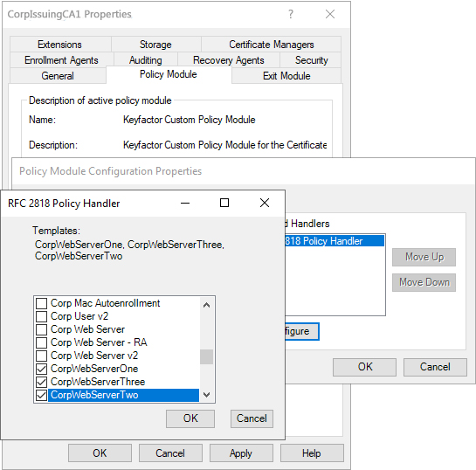The image size is (476, 470).
Task: Click the template list scrollbar thumb
Action: pos(206,356)
